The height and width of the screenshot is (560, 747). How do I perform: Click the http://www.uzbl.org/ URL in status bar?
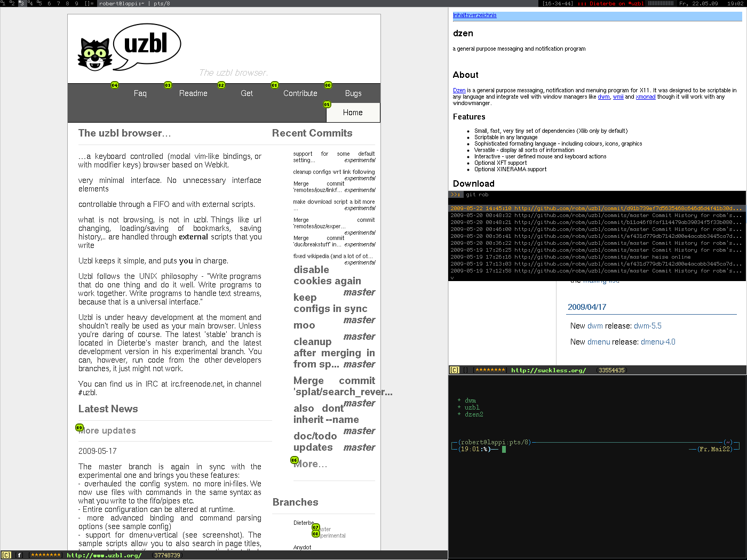pyautogui.click(x=104, y=555)
